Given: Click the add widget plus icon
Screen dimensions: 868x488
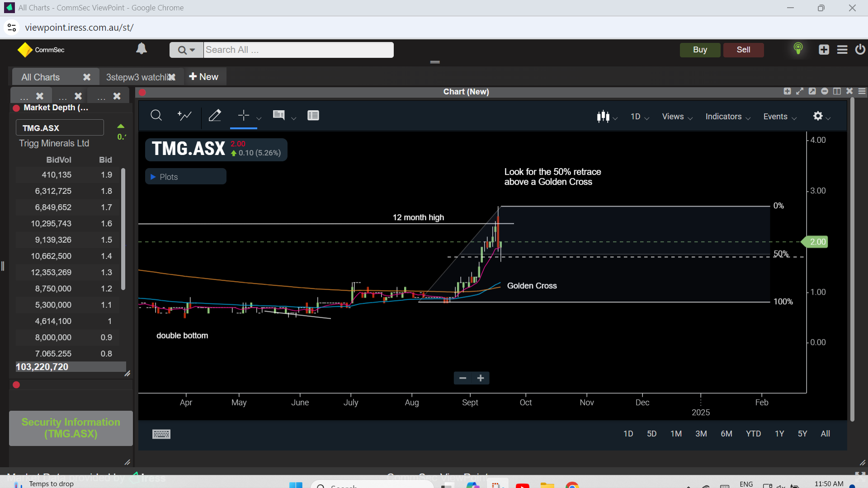Looking at the screenshot, I should pos(824,49).
